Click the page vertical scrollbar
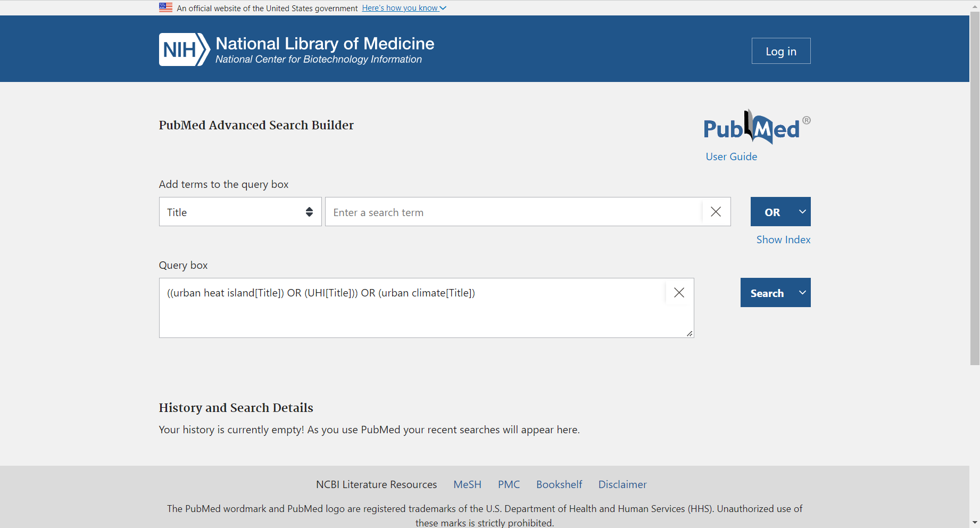The height and width of the screenshot is (528, 980). tap(975, 188)
